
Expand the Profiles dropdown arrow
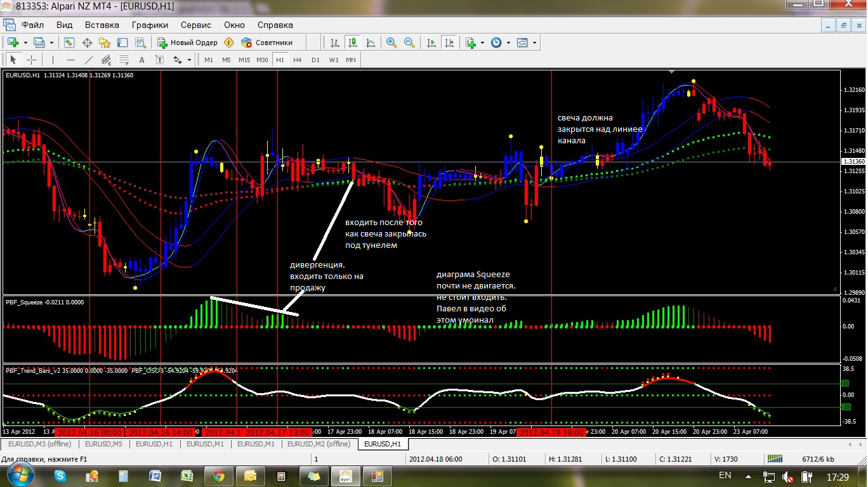coord(51,42)
